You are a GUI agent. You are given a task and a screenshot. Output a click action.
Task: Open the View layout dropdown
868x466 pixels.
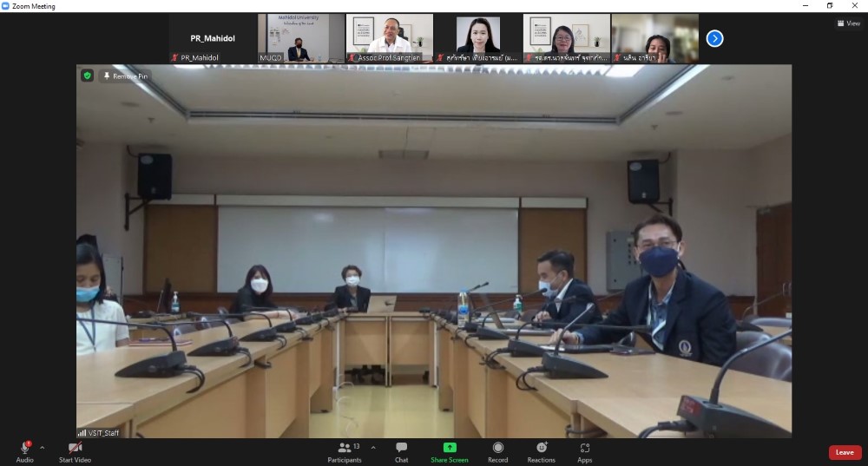coord(848,23)
